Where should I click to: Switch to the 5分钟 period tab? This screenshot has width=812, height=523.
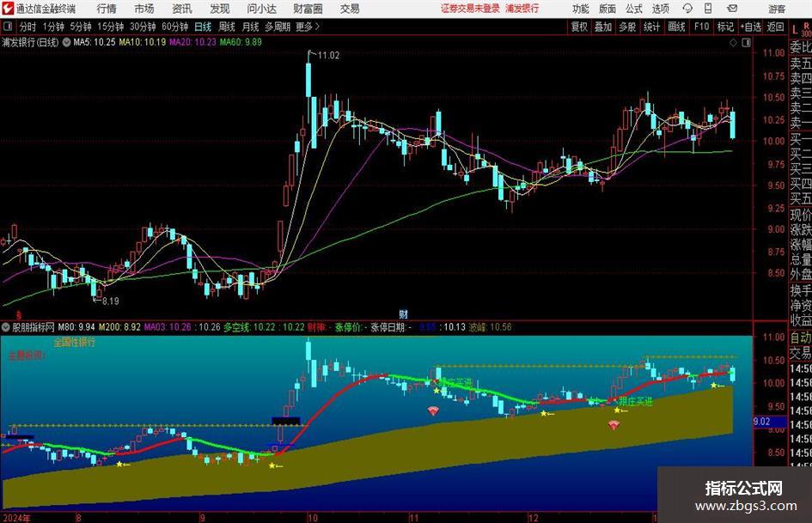tap(81, 27)
